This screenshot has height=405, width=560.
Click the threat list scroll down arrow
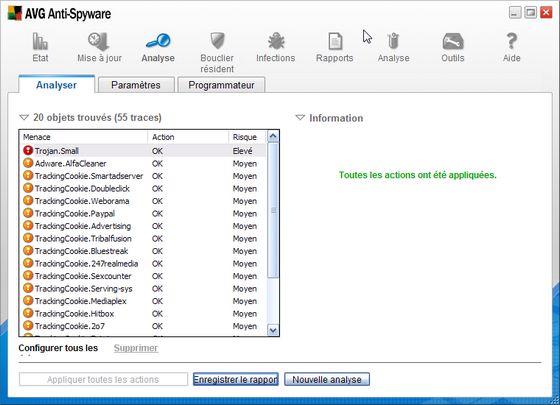273,330
